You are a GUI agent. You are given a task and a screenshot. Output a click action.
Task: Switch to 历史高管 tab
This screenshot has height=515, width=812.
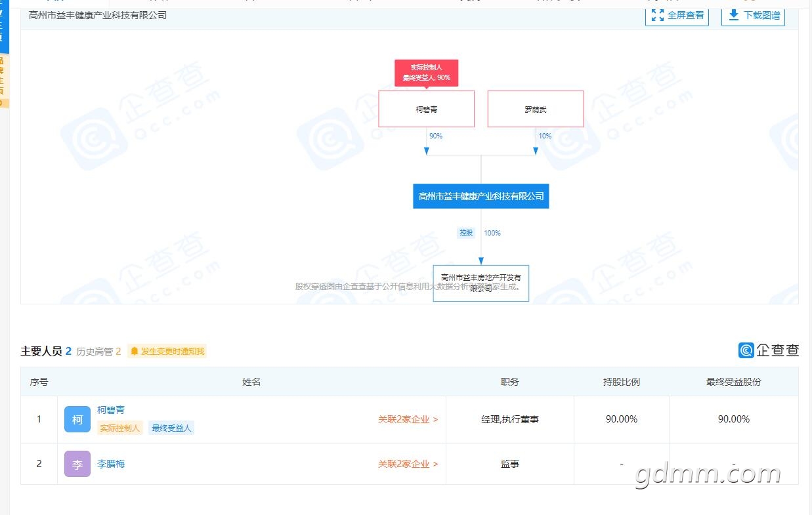(x=98, y=352)
